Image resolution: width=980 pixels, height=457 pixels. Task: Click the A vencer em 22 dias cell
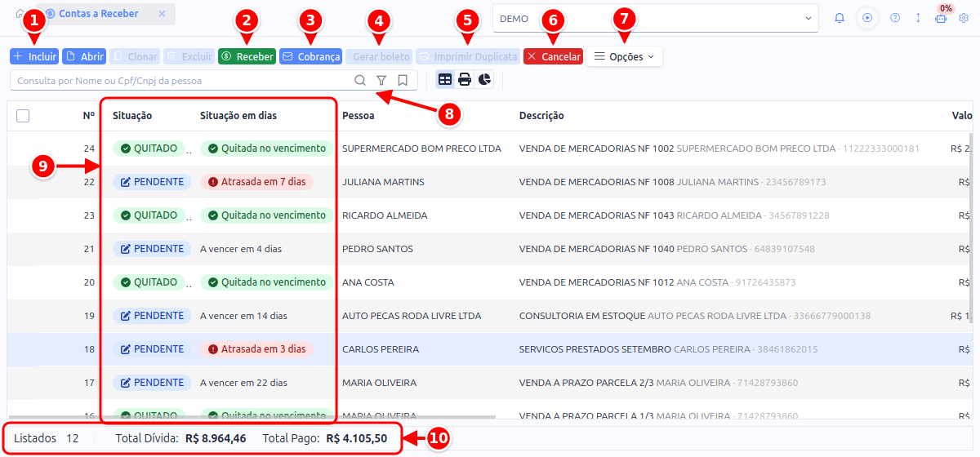pos(243,383)
